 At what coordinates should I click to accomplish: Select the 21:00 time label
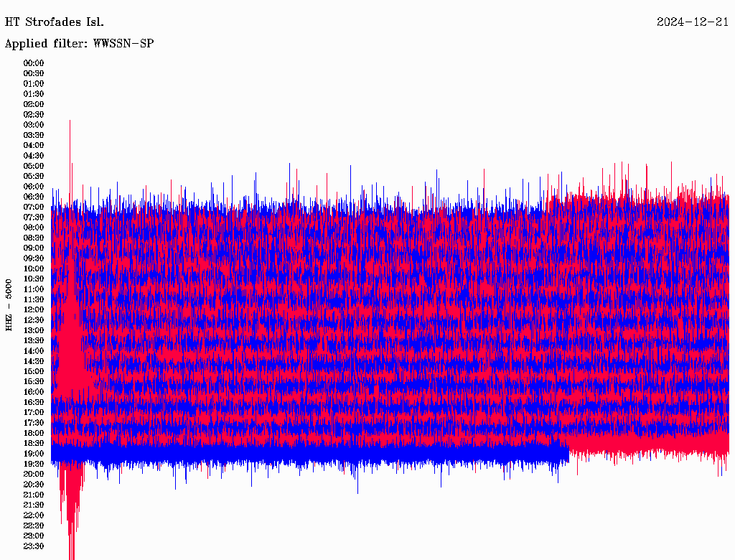click(34, 495)
